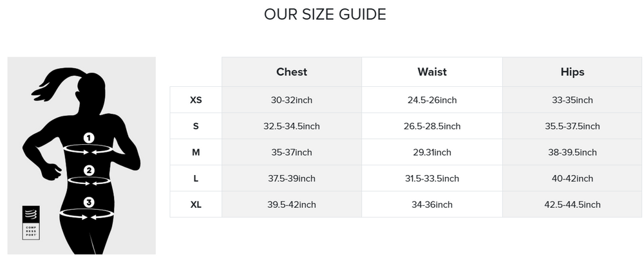Click the 37.5-39inch chest cell
The height and width of the screenshot is (267, 644).
(x=291, y=178)
